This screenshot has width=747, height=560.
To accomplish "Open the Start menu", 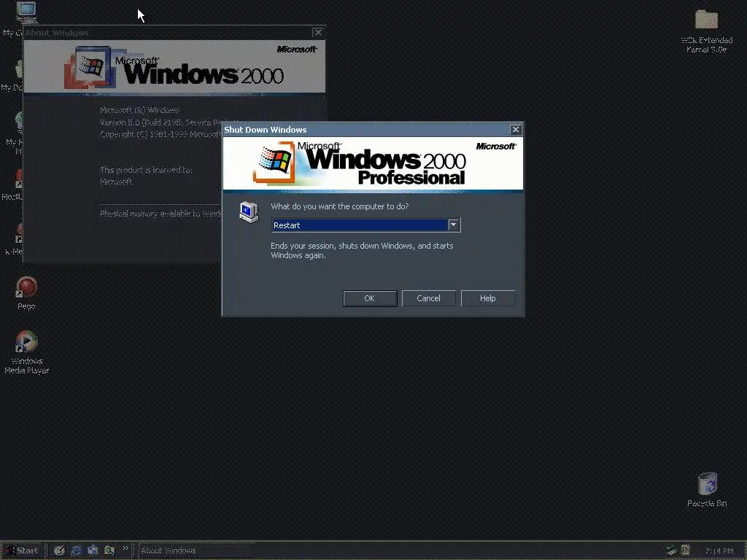I will 21,551.
